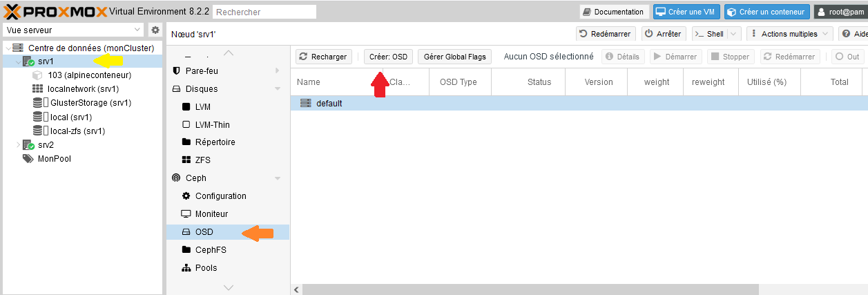Expand the srv2 tree node
The image size is (868, 295).
pyautogui.click(x=18, y=144)
